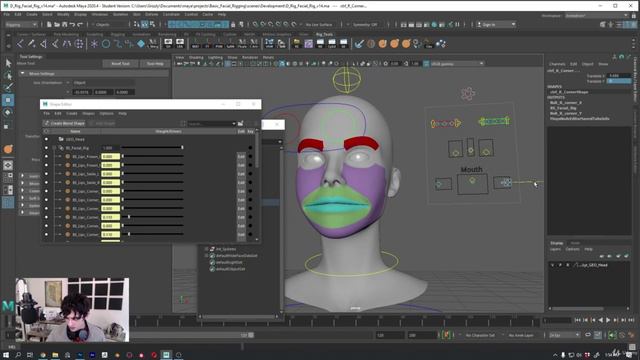Open Windows Start menu
The width and height of the screenshot is (640, 360).
click(6, 355)
